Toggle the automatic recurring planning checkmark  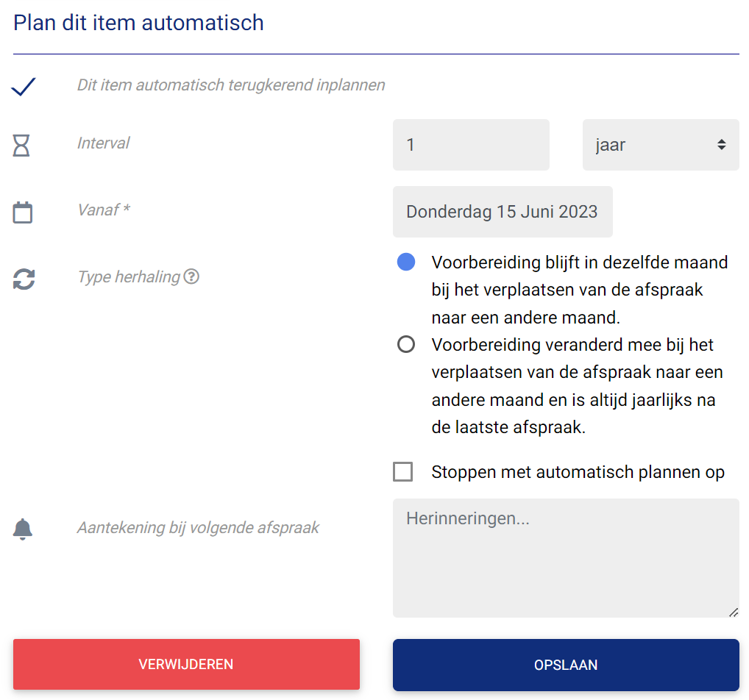[x=24, y=87]
